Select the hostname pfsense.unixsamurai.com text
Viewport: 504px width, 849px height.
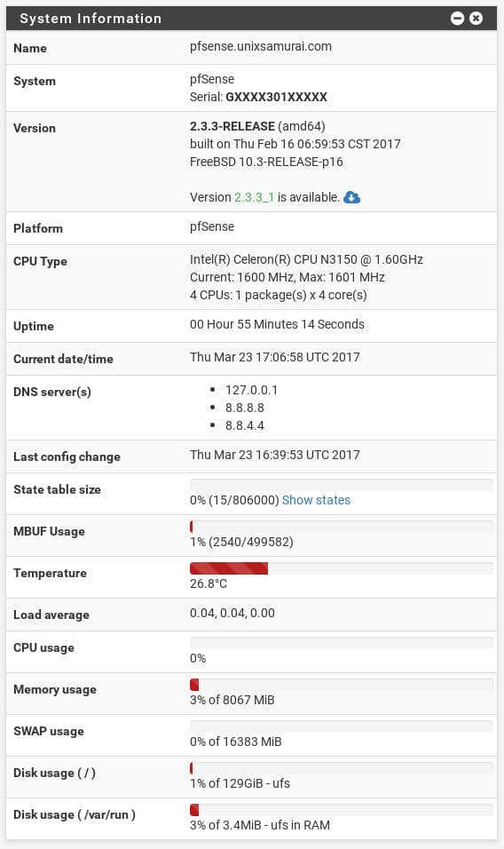pos(261,46)
